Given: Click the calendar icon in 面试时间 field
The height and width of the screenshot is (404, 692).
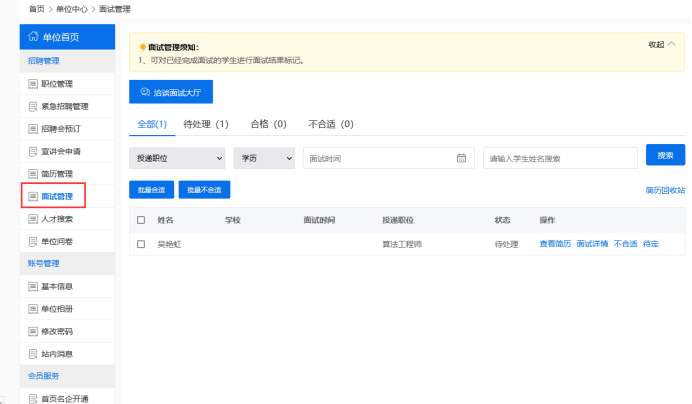Looking at the screenshot, I should pyautogui.click(x=461, y=158).
